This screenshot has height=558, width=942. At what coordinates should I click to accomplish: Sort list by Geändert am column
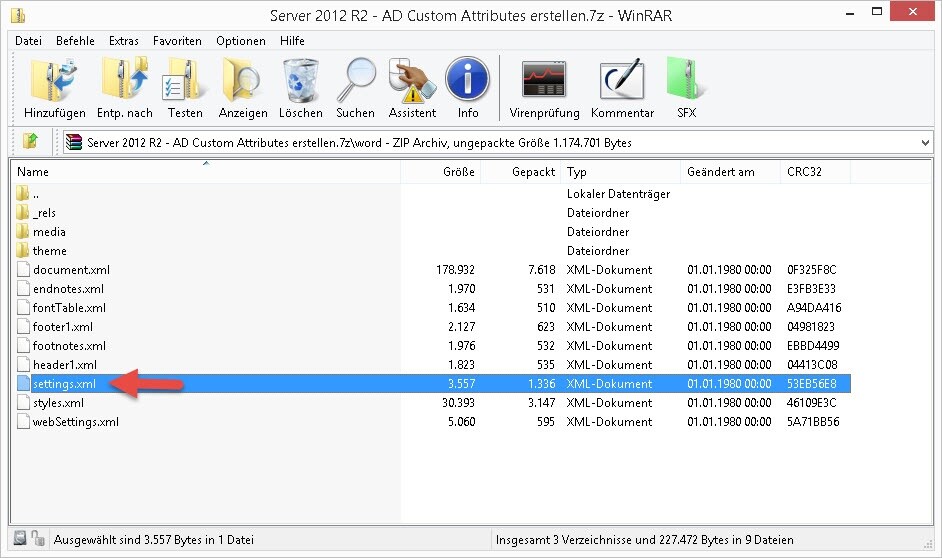point(720,172)
